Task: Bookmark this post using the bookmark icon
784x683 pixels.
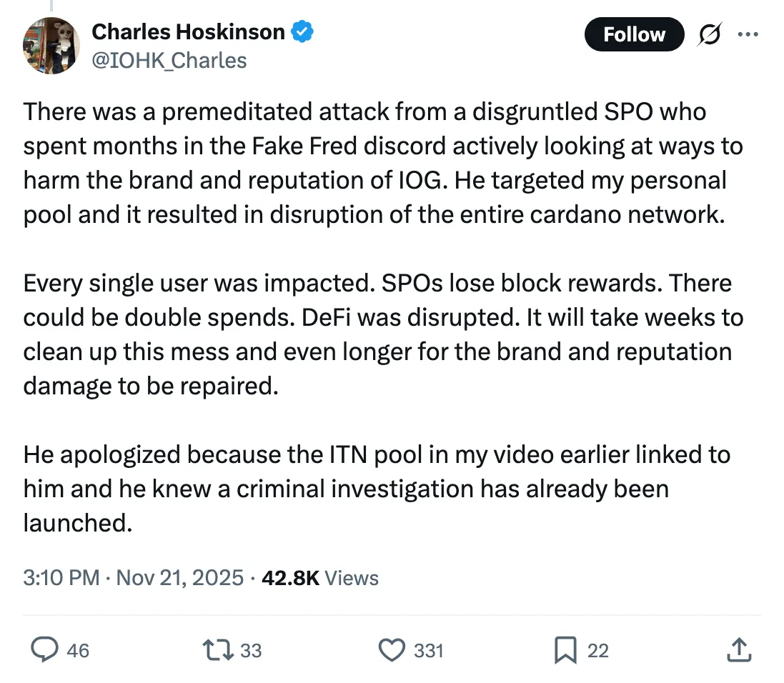Action: pyautogui.click(x=566, y=649)
